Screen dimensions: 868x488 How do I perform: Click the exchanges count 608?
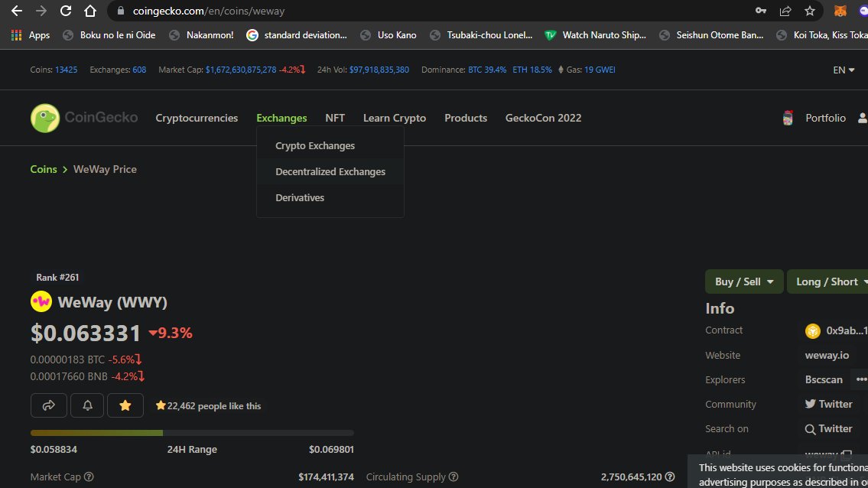click(139, 70)
